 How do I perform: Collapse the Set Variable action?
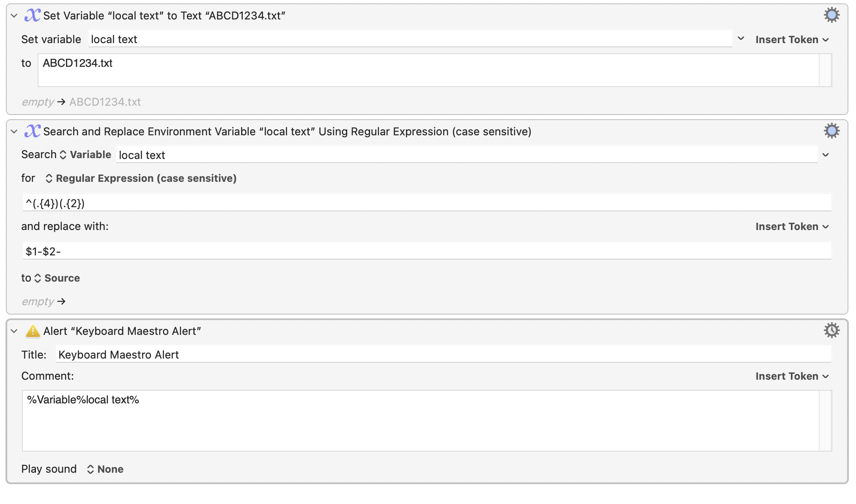14,16
